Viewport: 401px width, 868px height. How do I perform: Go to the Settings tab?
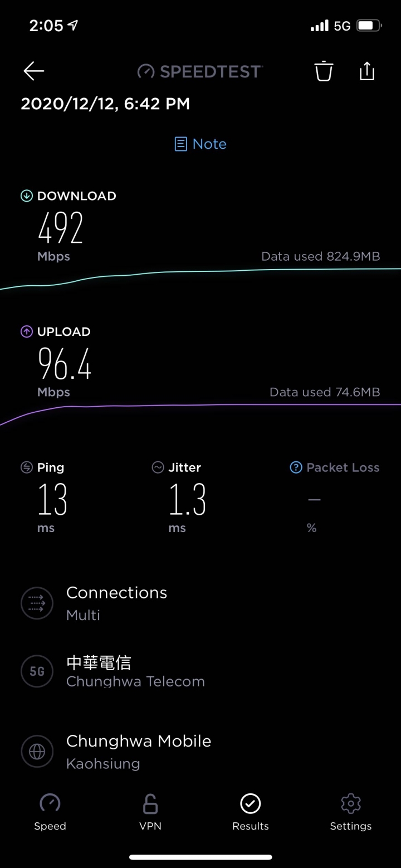(350, 812)
